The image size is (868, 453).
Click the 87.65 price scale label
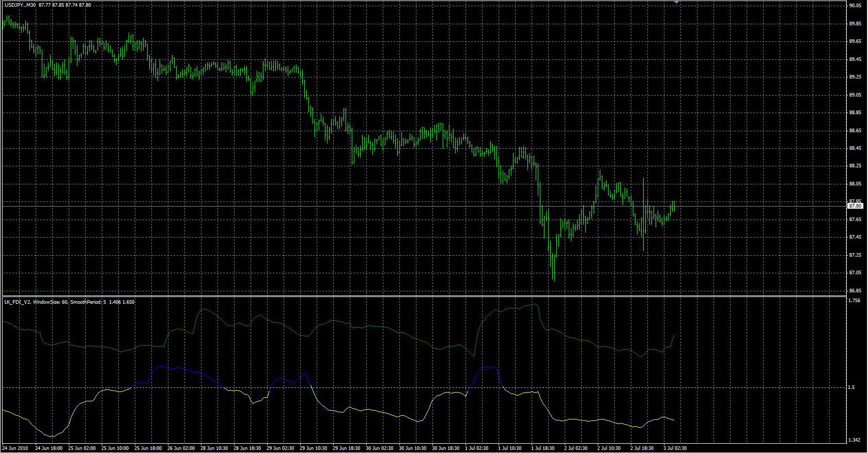(856, 220)
